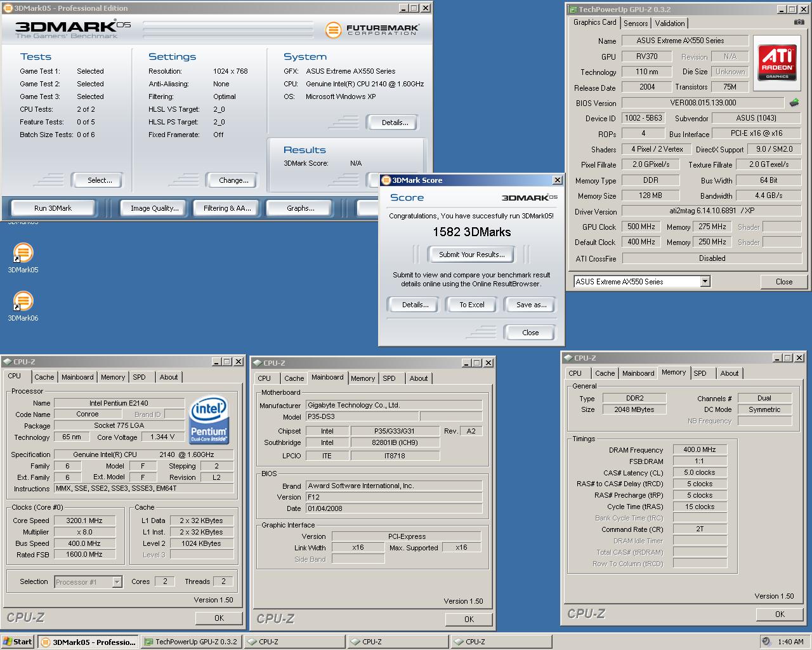Click OK in the CPU-Z mainboard window
The width and height of the screenshot is (812, 650).
tap(469, 619)
